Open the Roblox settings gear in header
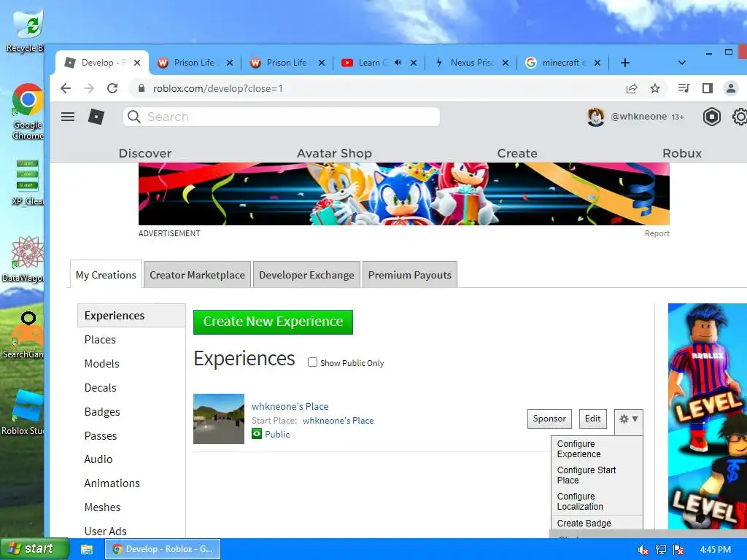 point(740,117)
